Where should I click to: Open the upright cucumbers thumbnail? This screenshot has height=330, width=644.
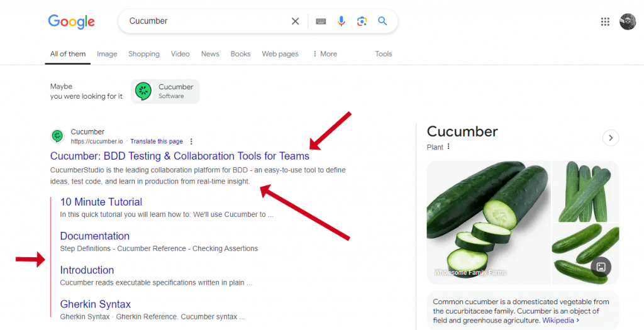[586, 191]
